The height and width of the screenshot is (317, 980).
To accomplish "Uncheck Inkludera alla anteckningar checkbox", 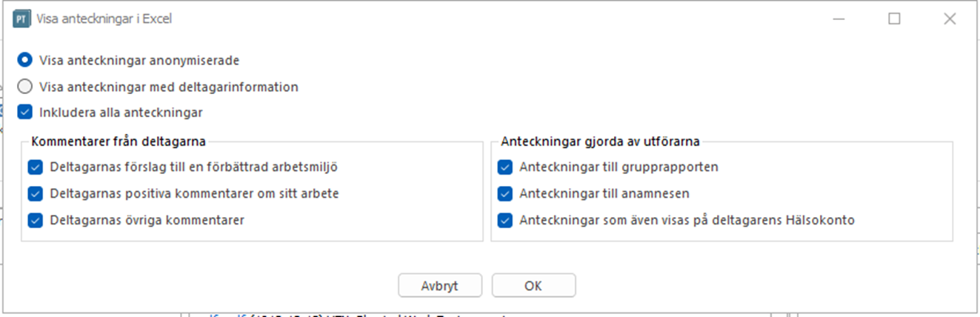I will coord(25,113).
